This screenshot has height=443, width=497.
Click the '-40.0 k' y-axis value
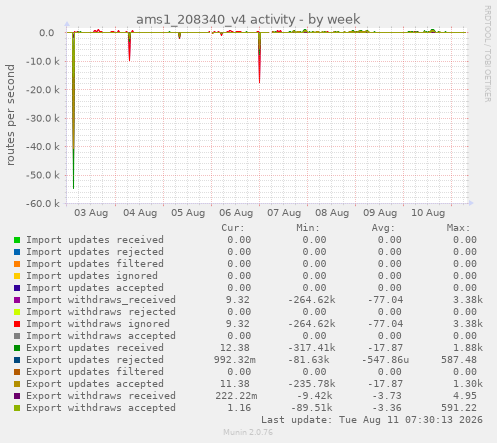point(43,147)
